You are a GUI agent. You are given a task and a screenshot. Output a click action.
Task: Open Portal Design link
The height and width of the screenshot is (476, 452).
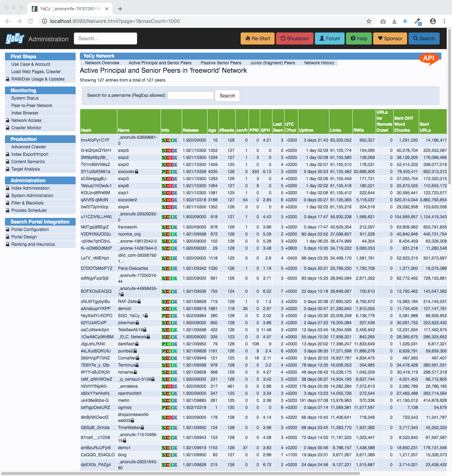tap(24, 237)
